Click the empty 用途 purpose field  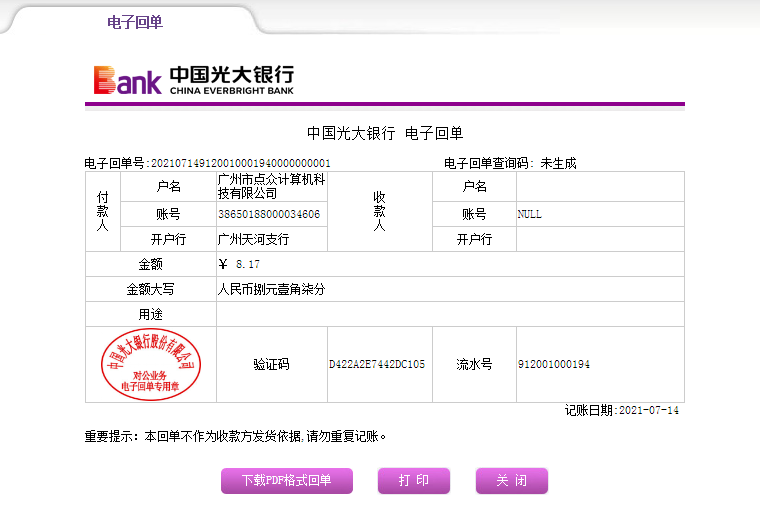(450, 314)
